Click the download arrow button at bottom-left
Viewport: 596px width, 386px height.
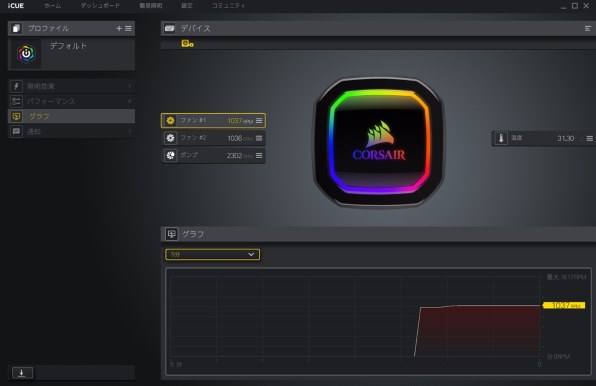[22, 373]
